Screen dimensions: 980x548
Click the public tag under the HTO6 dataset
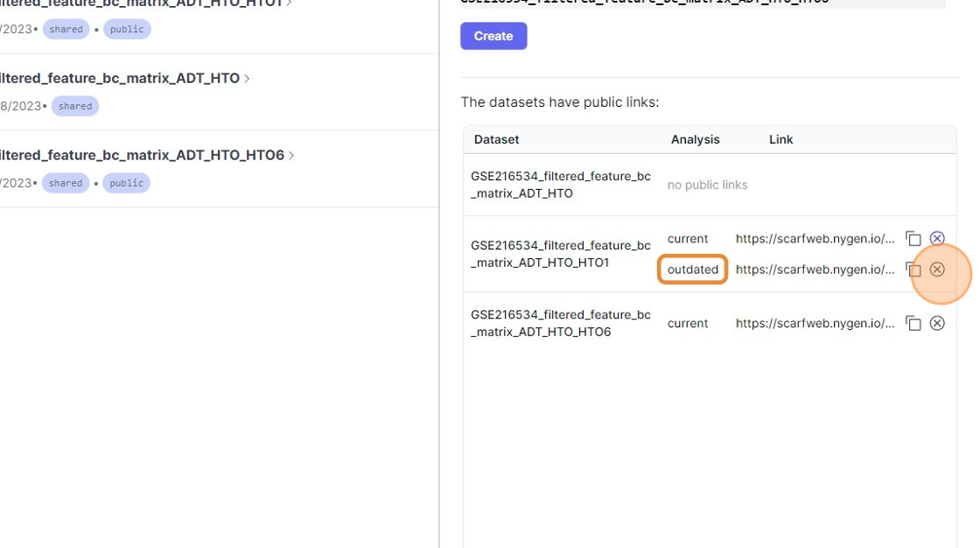tap(127, 183)
